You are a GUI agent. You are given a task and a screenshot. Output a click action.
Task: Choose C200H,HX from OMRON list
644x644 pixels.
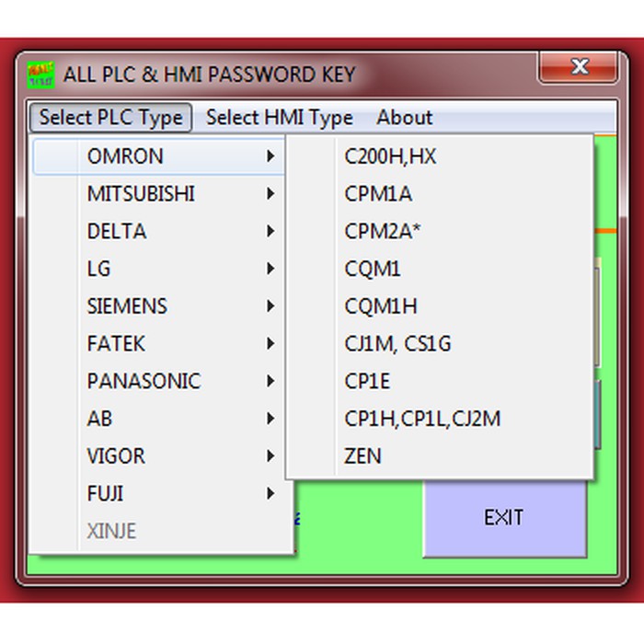(x=440, y=156)
